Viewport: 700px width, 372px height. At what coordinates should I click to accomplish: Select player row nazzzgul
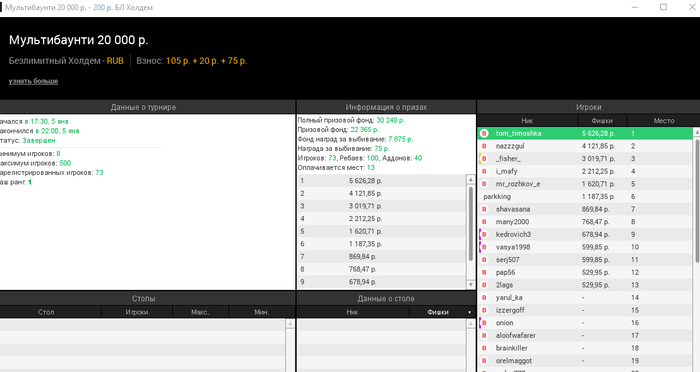[x=585, y=146]
